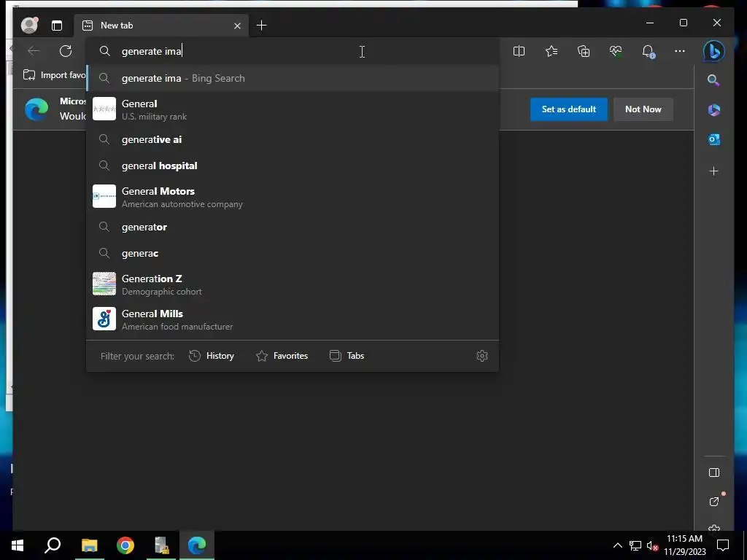Open the Edge profile avatar

tap(29, 26)
